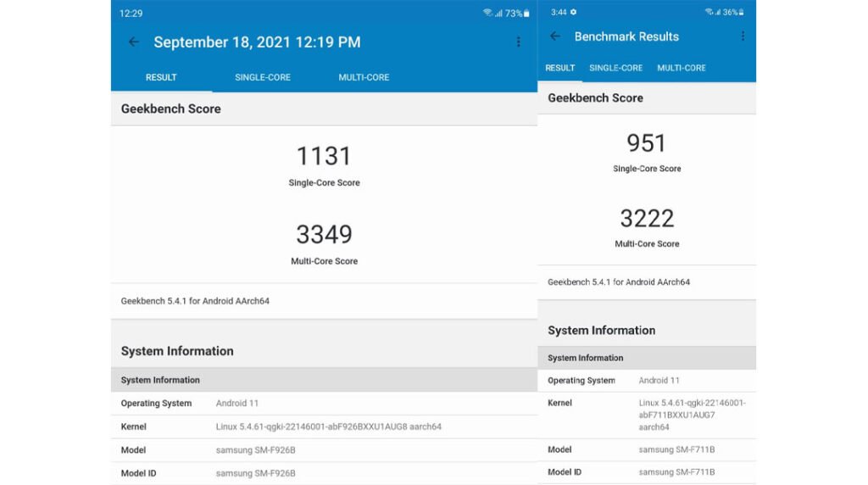Tap the September 18, 2021 12:19 PM title

click(257, 42)
